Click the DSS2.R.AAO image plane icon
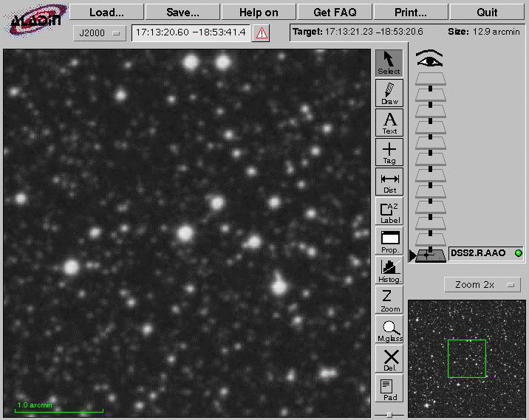Viewport: 529px width, 420px height. [431, 255]
